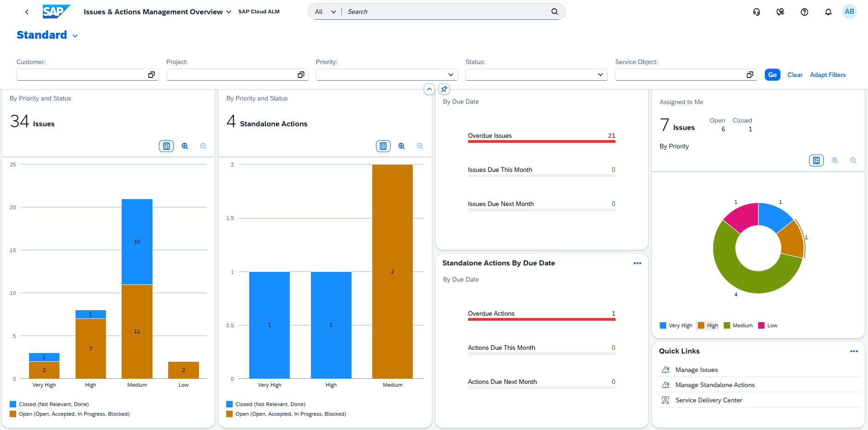Expand the Priority filter dropdown

point(451,75)
